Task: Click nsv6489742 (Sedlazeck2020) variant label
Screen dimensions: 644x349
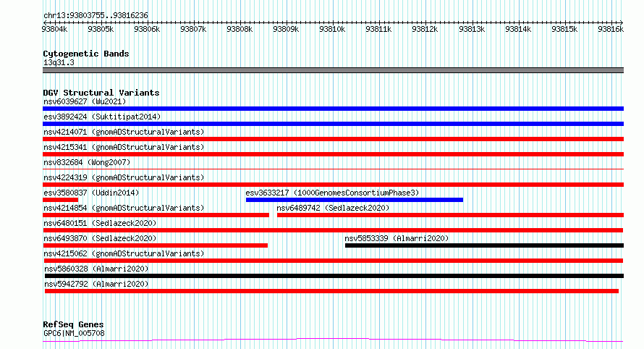Action: [333, 208]
